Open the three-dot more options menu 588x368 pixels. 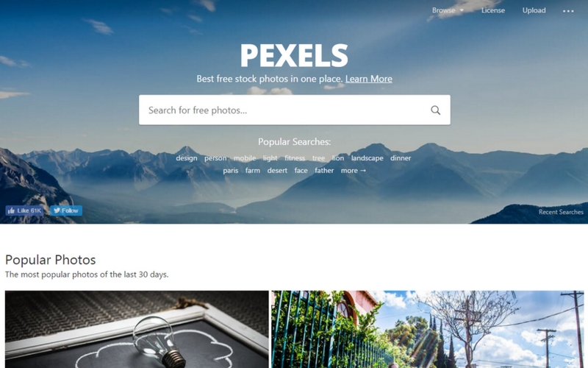point(568,11)
